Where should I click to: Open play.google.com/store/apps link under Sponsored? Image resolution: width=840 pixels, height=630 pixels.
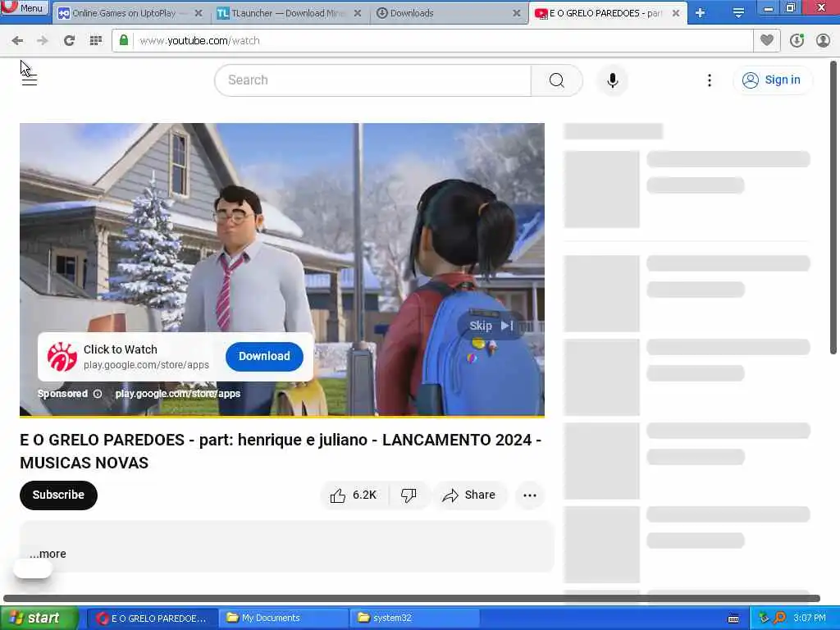coord(178,394)
